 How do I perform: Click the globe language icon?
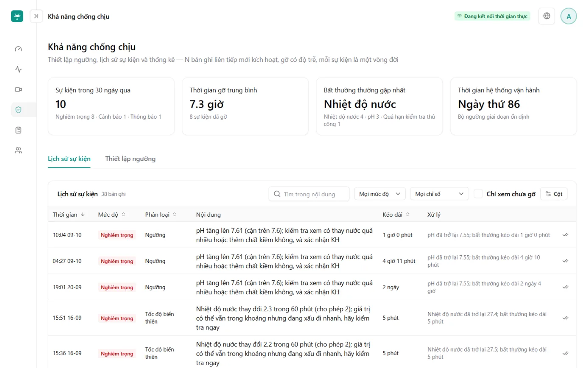click(x=547, y=16)
